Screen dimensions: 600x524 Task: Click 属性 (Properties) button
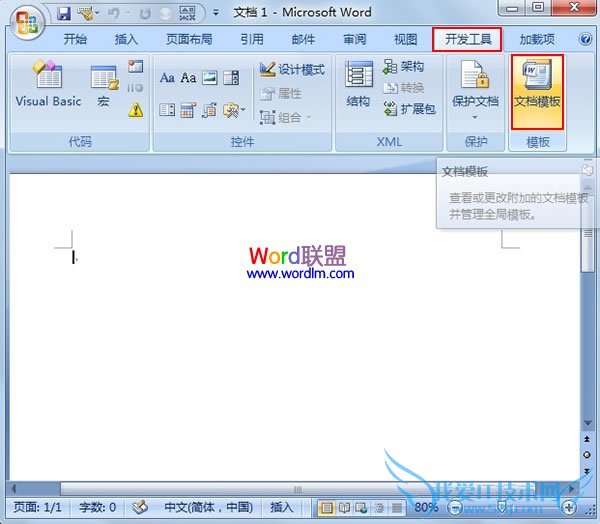click(281, 94)
